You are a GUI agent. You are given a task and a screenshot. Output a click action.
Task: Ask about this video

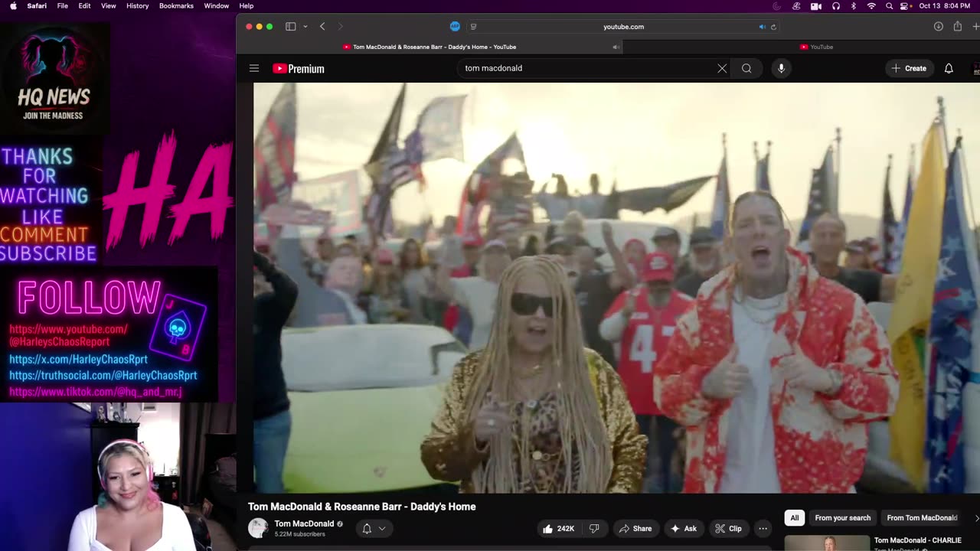pyautogui.click(x=684, y=528)
